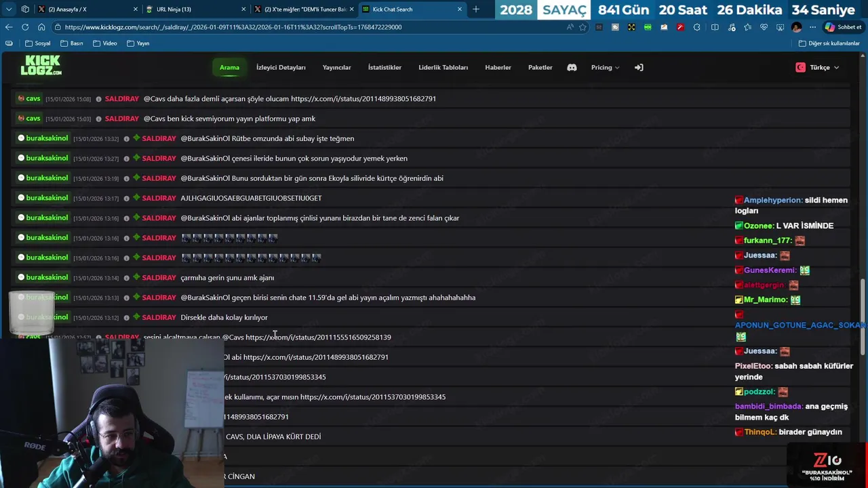Open the Discord icon in navbar

click(572, 67)
